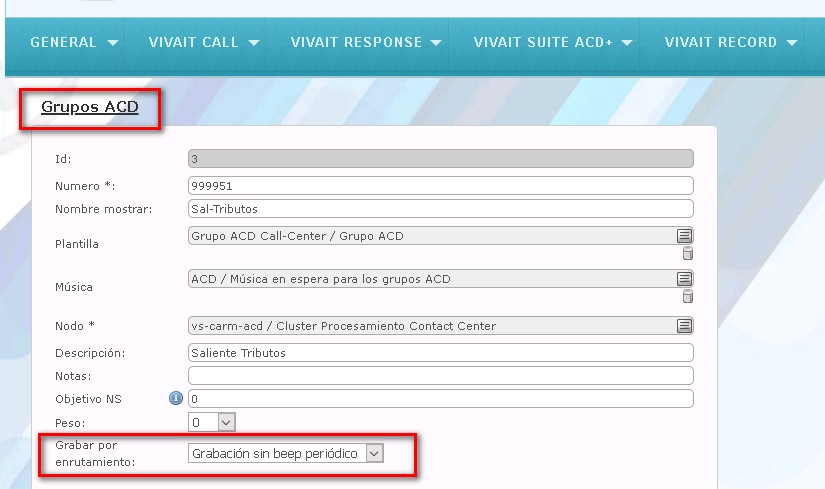Image resolution: width=825 pixels, height=489 pixels.
Task: Edit the Nombre mostrar field
Action: pyautogui.click(x=440, y=209)
